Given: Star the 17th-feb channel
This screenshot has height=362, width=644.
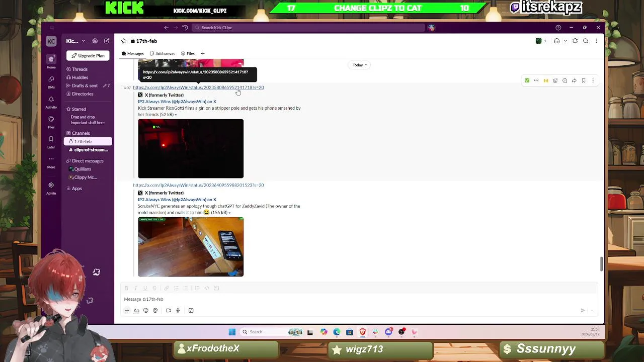Looking at the screenshot, I should [x=124, y=41].
